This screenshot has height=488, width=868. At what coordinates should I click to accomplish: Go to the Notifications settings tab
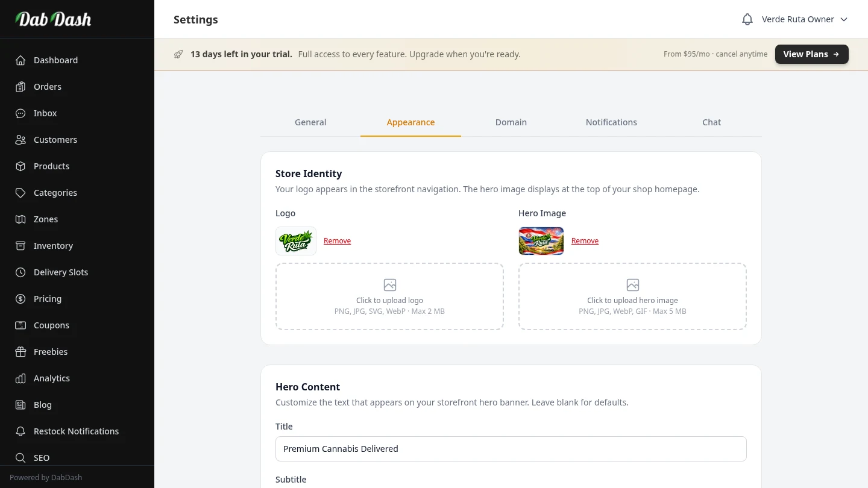pyautogui.click(x=611, y=122)
